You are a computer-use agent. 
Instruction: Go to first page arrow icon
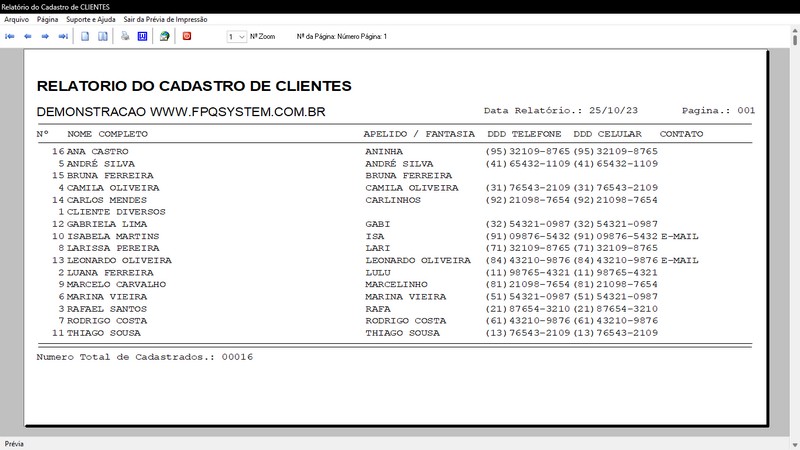click(10, 36)
